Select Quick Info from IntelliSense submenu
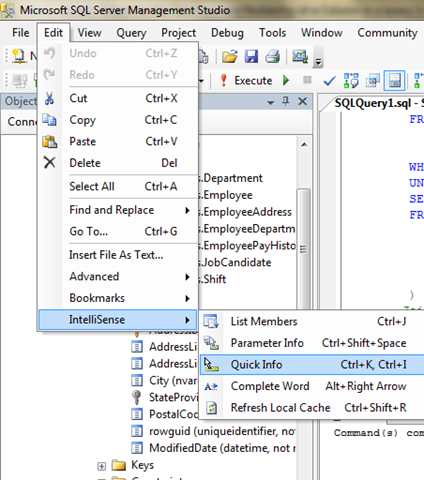Image resolution: width=424 pixels, height=480 pixels. point(313,365)
